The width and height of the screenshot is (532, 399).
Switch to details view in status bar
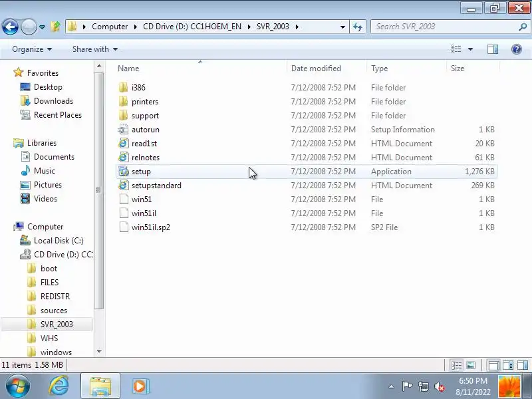(456, 365)
